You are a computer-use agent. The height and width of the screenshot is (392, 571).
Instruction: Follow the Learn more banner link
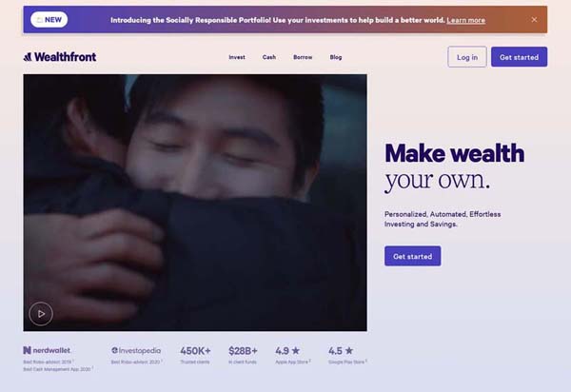[x=465, y=20]
